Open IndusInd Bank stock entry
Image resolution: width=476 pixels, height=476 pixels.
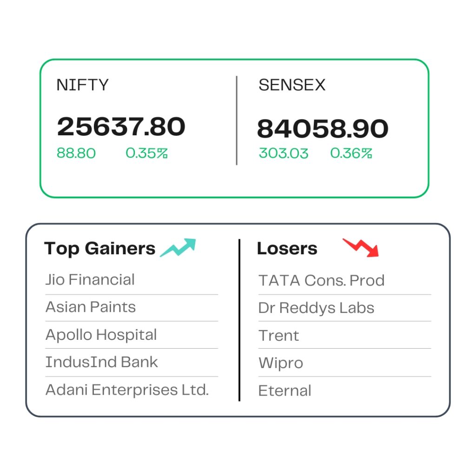click(102, 362)
